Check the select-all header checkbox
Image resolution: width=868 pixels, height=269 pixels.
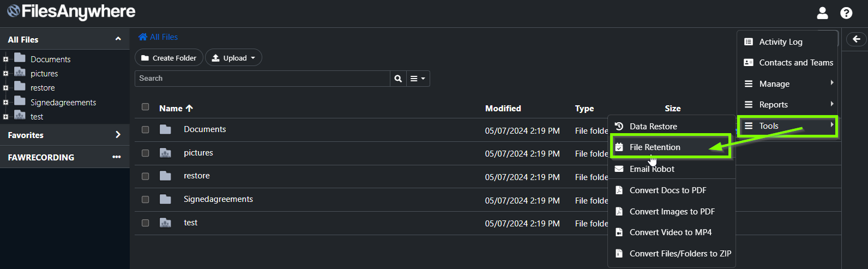point(145,107)
